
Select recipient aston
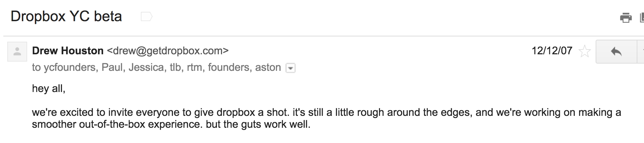point(268,68)
